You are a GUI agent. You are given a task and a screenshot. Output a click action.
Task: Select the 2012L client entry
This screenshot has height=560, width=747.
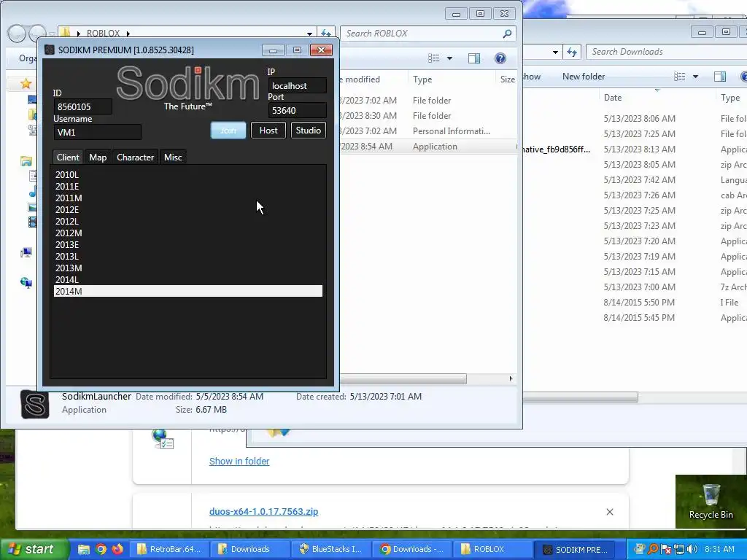tap(187, 222)
